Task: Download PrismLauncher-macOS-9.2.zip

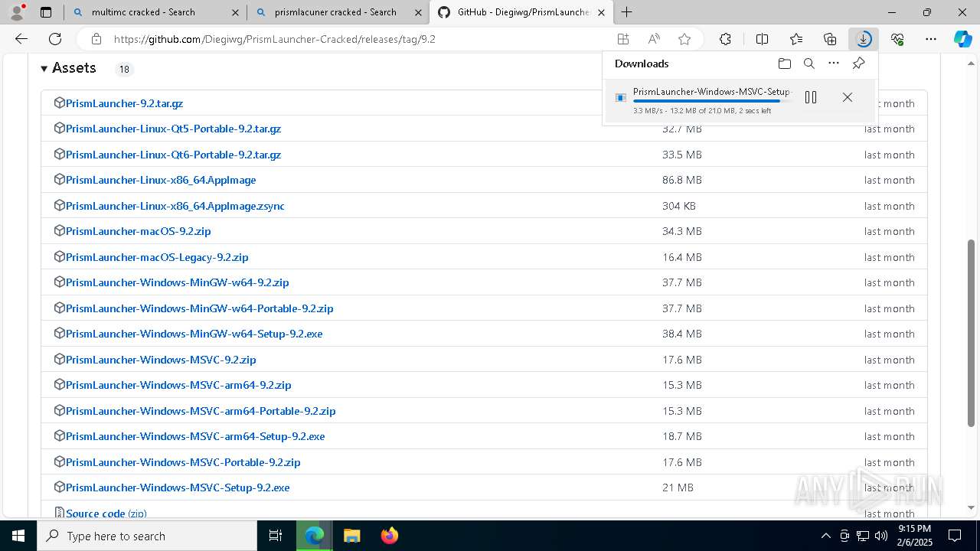Action: point(138,231)
